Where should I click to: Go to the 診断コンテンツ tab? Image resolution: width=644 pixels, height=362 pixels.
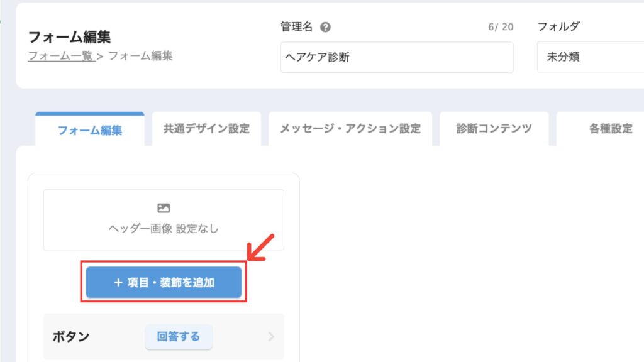coord(494,128)
